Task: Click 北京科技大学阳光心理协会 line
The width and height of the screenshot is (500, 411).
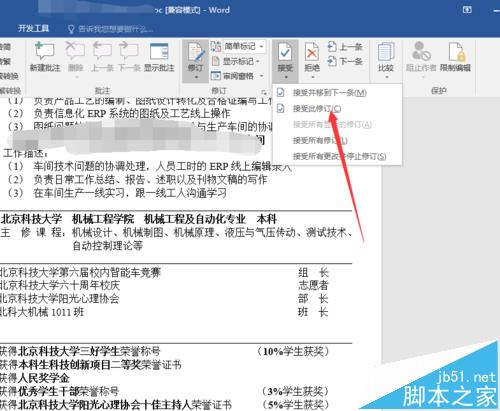Action: (x=60, y=299)
